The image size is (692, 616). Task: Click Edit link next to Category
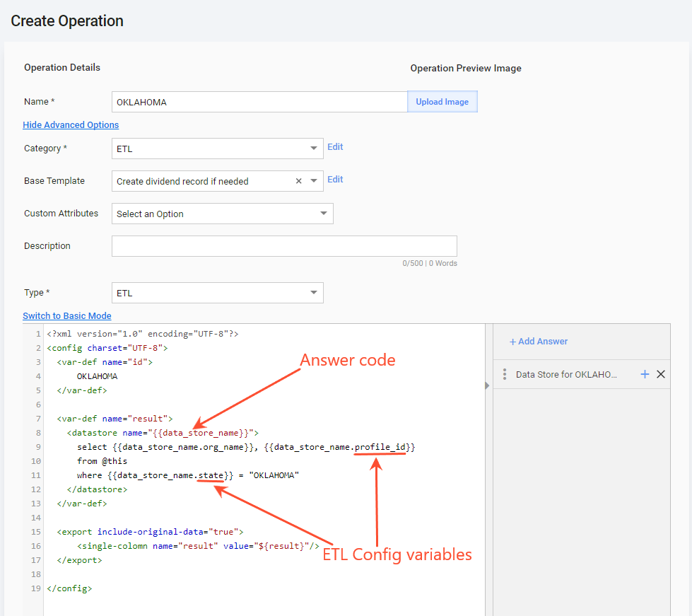click(335, 147)
